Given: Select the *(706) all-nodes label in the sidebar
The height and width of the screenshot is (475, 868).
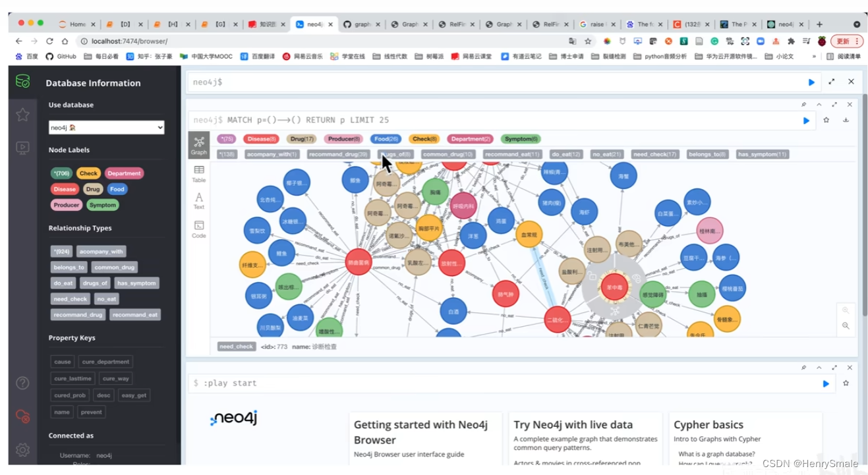Looking at the screenshot, I should tap(61, 173).
